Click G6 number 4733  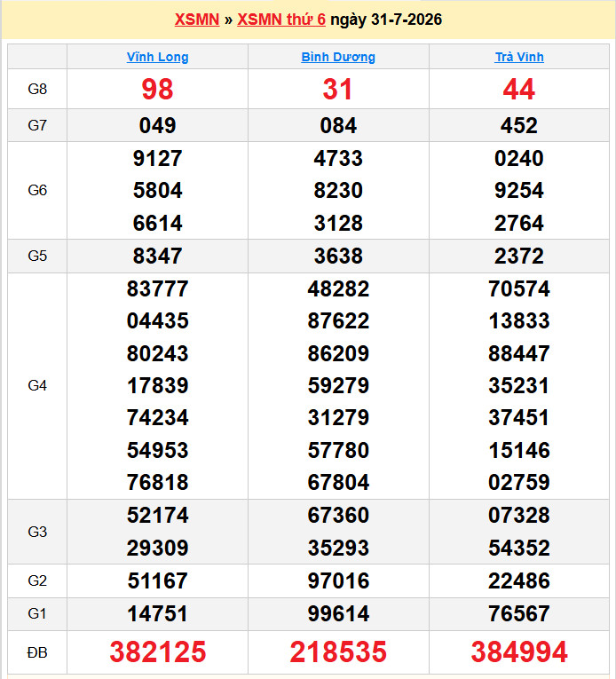pyautogui.click(x=338, y=158)
